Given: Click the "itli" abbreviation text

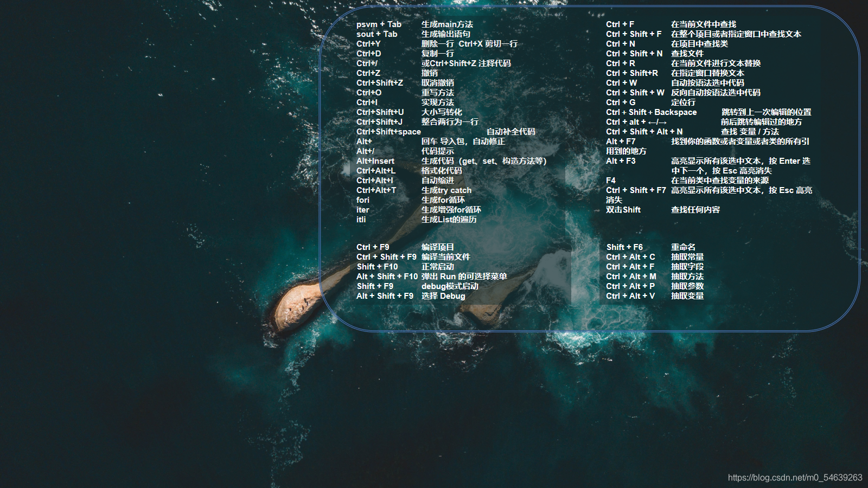Looking at the screenshot, I should 361,220.
